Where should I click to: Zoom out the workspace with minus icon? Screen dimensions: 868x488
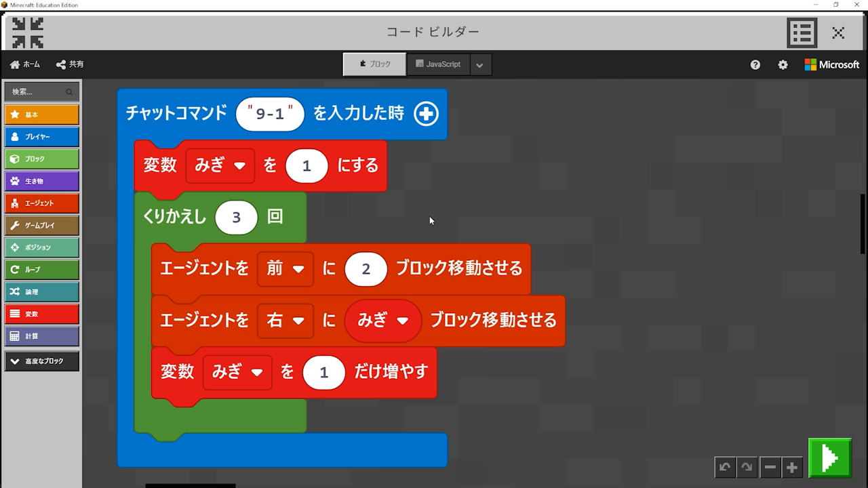pos(770,467)
